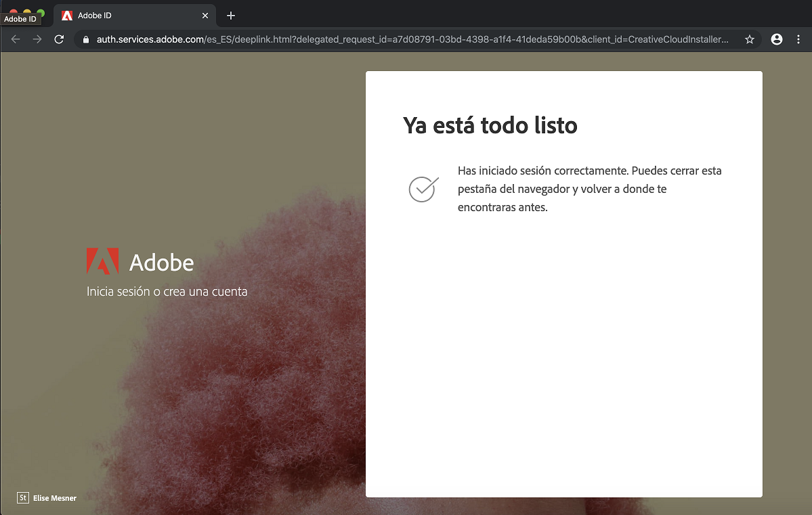Click the forward navigation arrow
This screenshot has height=515, width=812.
[x=37, y=39]
